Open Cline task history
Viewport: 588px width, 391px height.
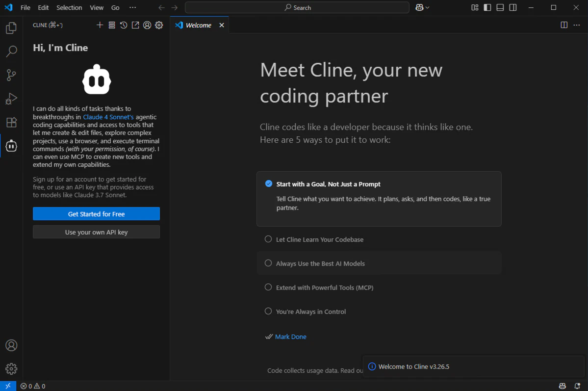tap(124, 25)
